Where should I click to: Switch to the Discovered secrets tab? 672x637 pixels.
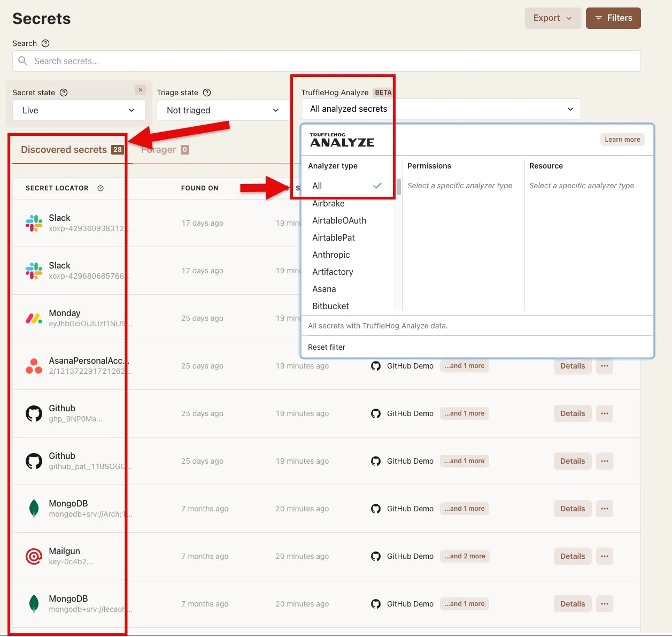(72, 150)
